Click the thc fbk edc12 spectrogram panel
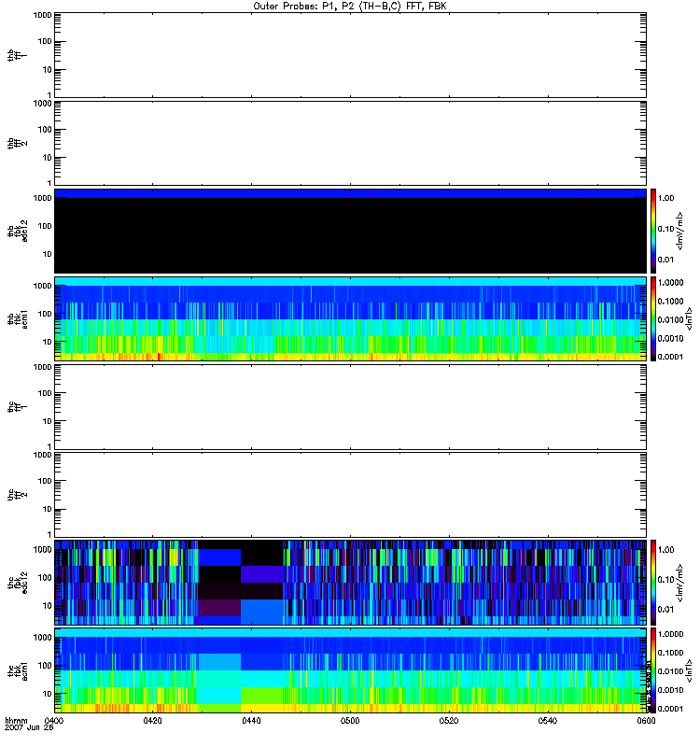Image resolution: width=700 pixels, height=747 pixels. [x=350, y=582]
